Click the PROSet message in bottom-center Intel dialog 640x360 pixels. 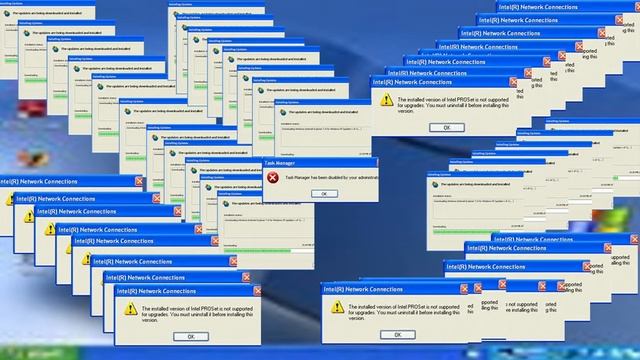coord(404,312)
